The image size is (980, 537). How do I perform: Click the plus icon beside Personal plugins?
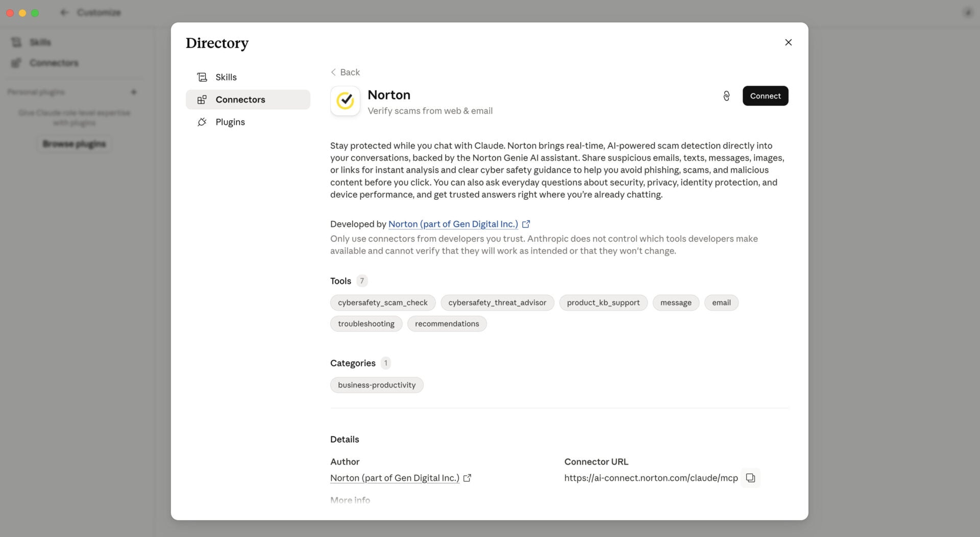pyautogui.click(x=134, y=92)
